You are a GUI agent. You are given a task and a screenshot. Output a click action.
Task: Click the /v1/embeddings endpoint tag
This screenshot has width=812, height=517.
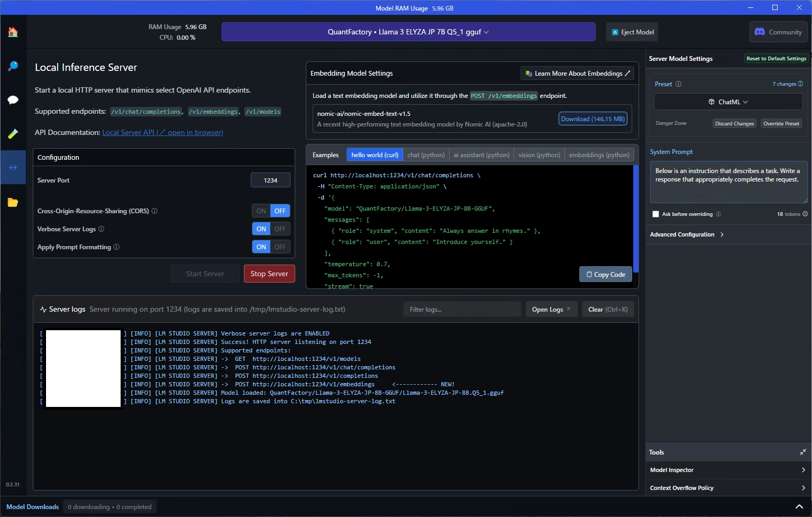[x=214, y=112]
